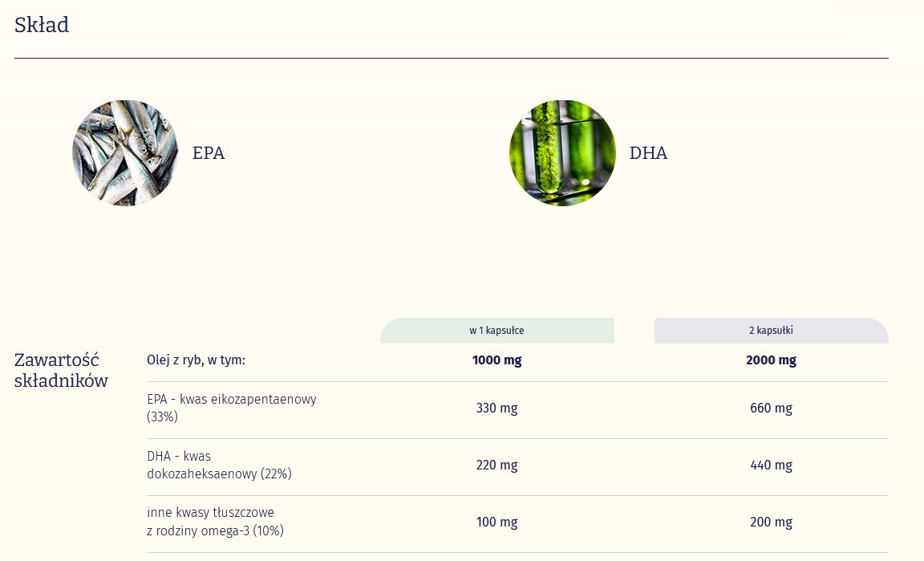Click the 'Skład' section heading
This screenshot has width=924, height=561.
pos(42,25)
